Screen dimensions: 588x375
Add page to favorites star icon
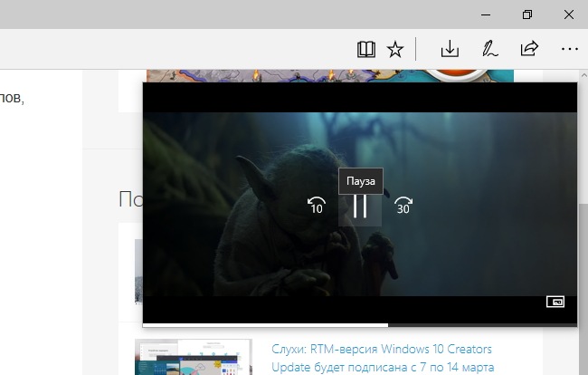click(395, 49)
